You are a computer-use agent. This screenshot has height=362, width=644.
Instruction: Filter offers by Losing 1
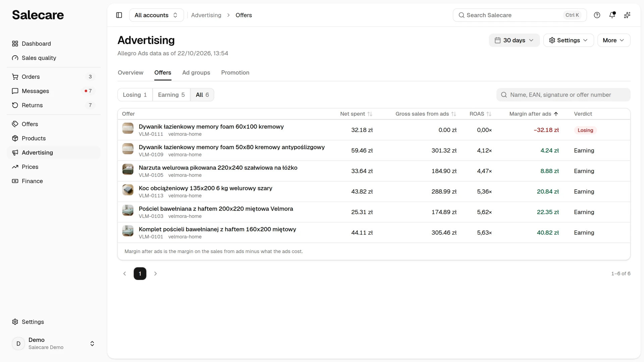click(135, 95)
